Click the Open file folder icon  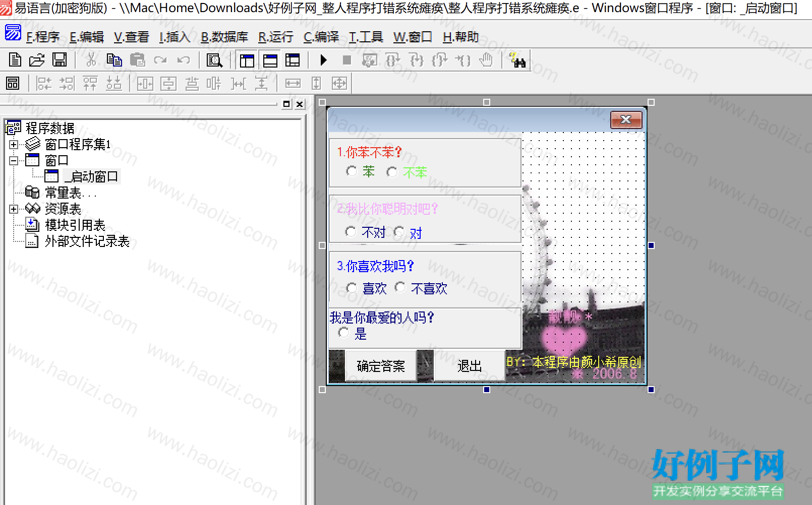point(37,60)
